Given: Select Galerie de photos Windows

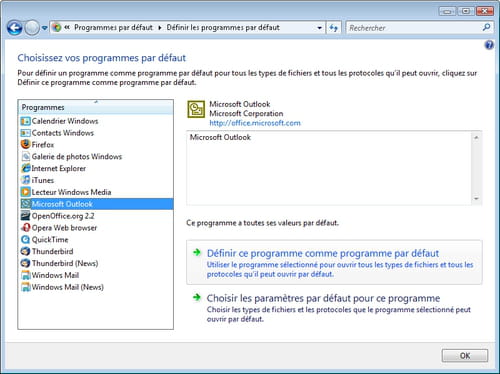Looking at the screenshot, I should pyautogui.click(x=96, y=157).
